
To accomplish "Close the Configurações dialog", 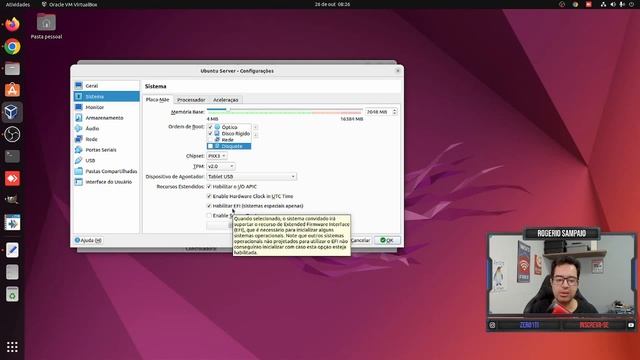I will [x=398, y=71].
